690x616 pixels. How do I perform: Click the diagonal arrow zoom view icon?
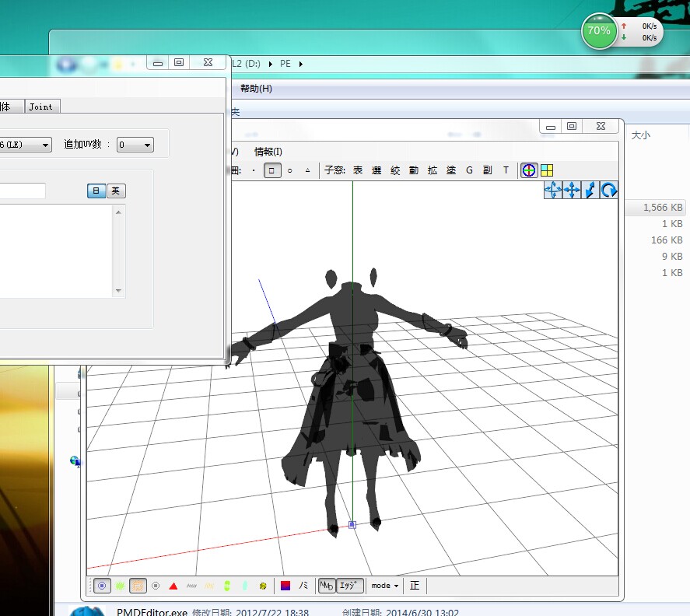tap(590, 190)
